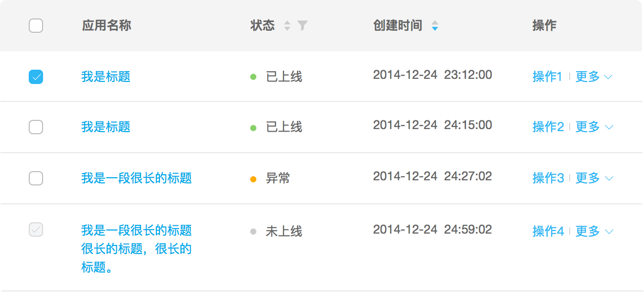Click the green status dot in 操作2 row

pos(253,128)
